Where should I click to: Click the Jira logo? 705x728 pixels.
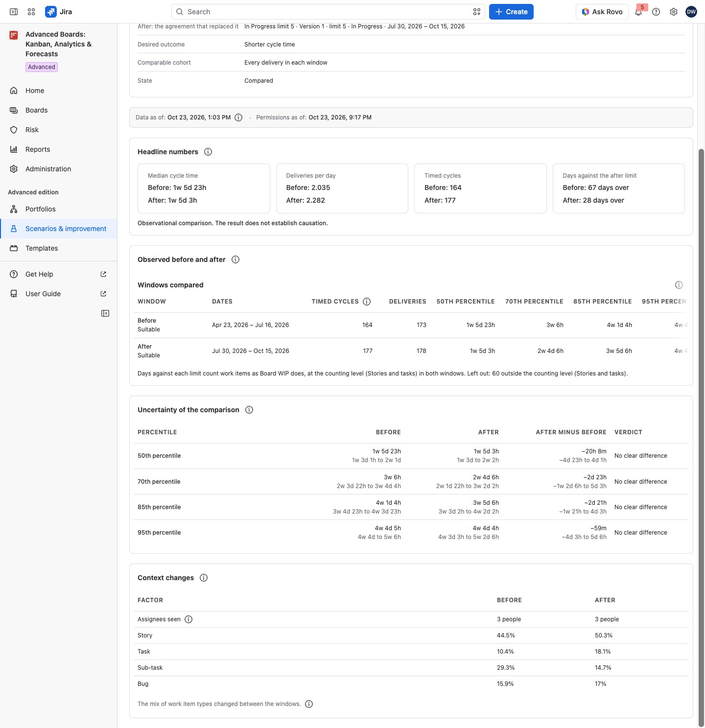pyautogui.click(x=59, y=12)
